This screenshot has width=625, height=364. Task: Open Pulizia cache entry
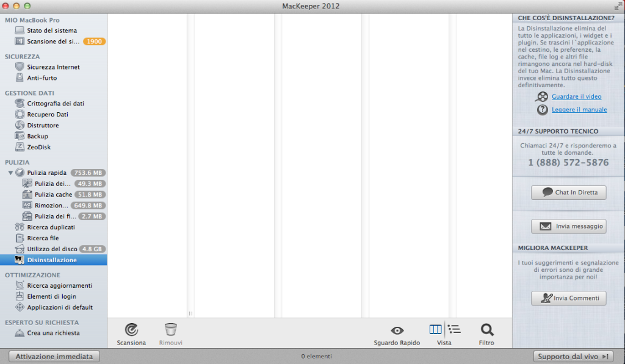click(54, 194)
